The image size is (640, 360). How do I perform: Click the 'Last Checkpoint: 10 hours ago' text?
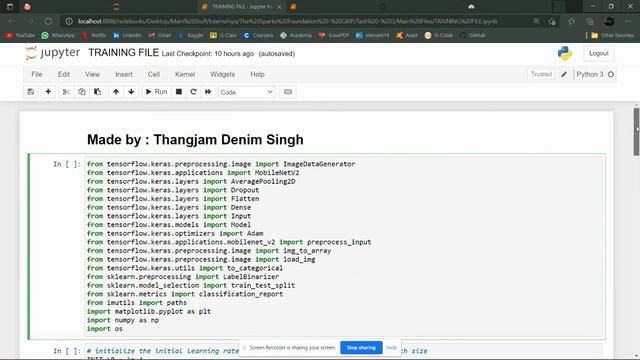click(x=208, y=53)
